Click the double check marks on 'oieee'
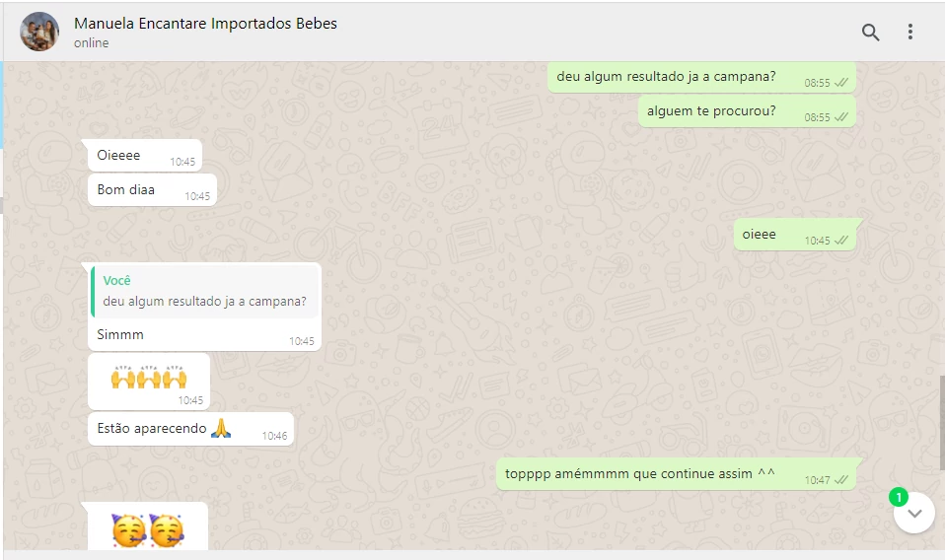This screenshot has height=560, width=945. point(840,241)
